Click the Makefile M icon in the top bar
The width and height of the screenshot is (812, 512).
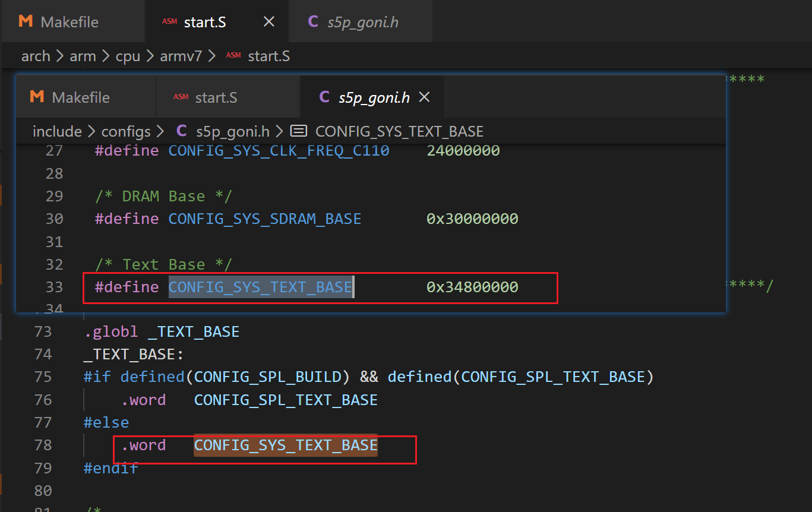26,21
